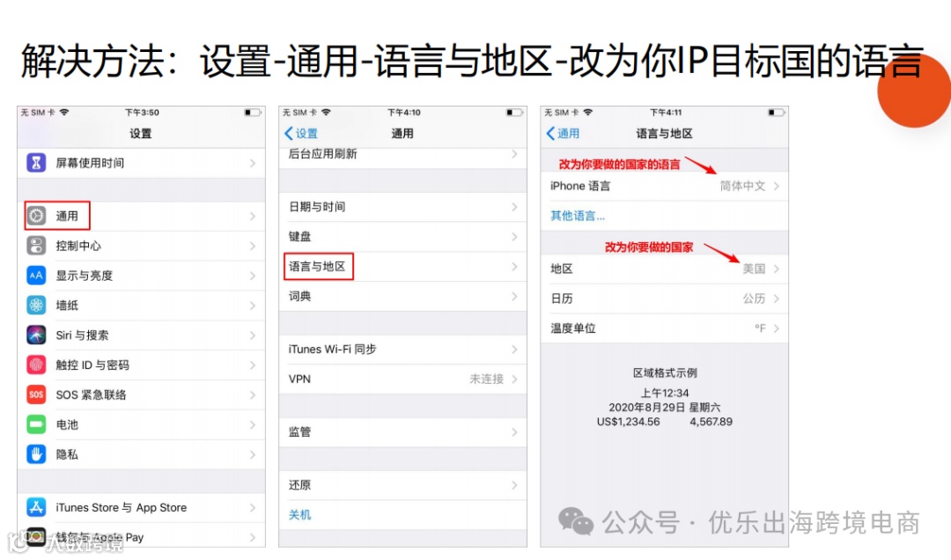Tap chevron on 语言与地区 row
Screen dimensions: 951x560
514,267
